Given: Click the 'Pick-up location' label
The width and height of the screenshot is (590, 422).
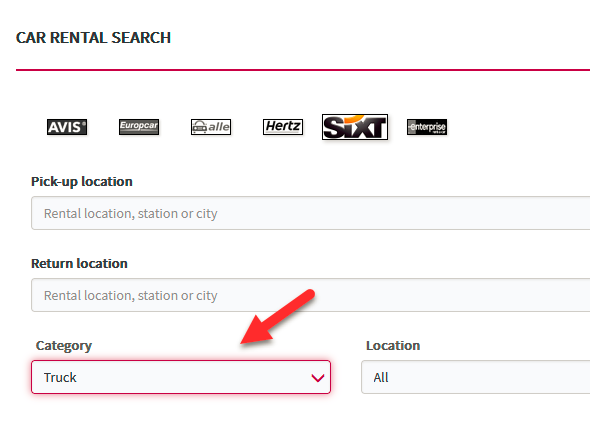Looking at the screenshot, I should tap(82, 182).
